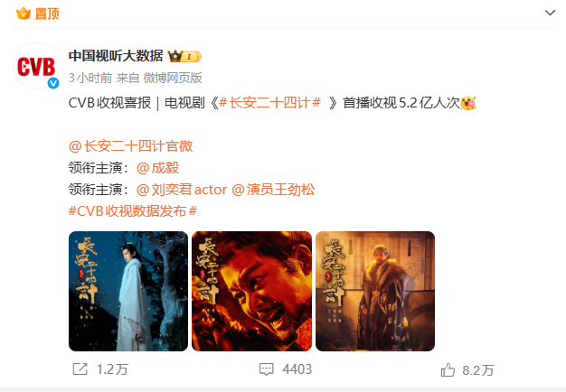Open mention @成毅
The image size is (566, 392).
pos(157,168)
